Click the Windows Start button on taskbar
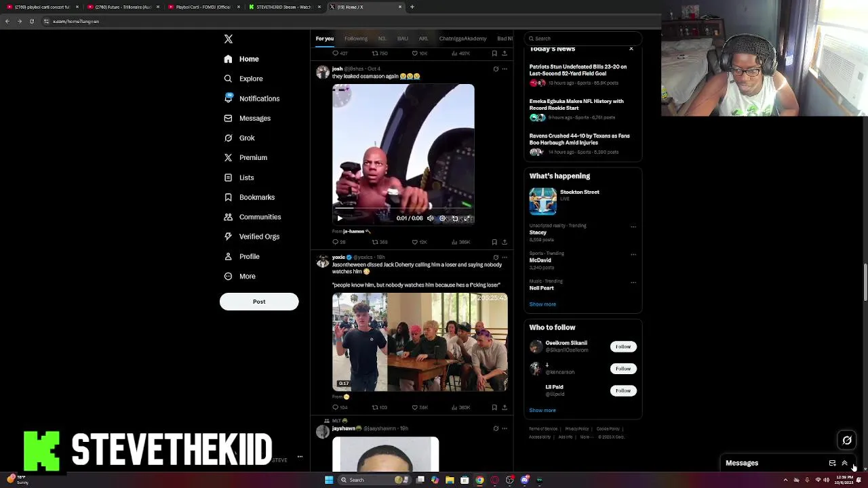The width and height of the screenshot is (868, 488). (x=329, y=480)
